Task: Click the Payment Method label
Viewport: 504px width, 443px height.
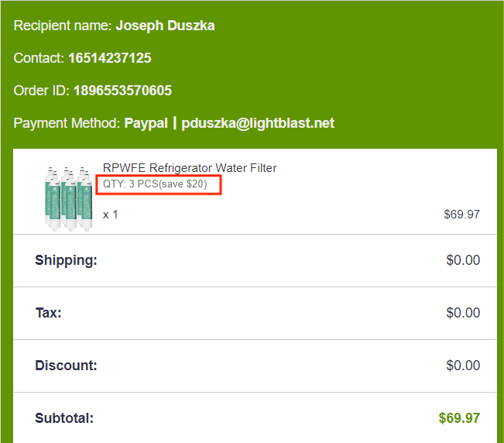Action: click(67, 123)
